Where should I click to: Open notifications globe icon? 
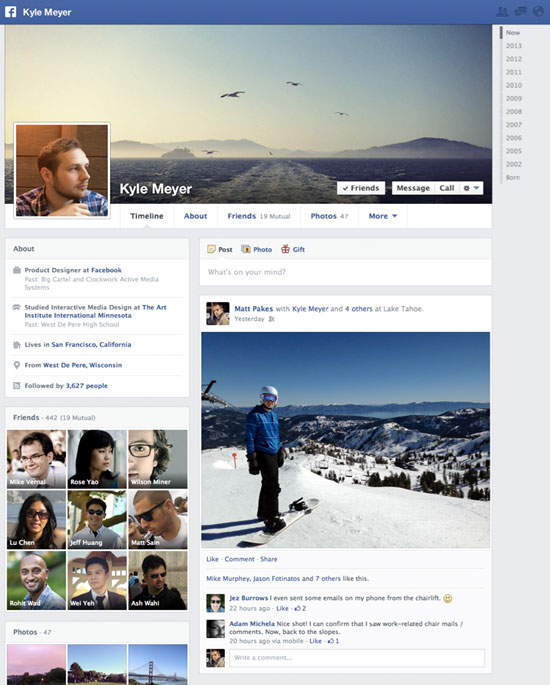pyautogui.click(x=539, y=12)
